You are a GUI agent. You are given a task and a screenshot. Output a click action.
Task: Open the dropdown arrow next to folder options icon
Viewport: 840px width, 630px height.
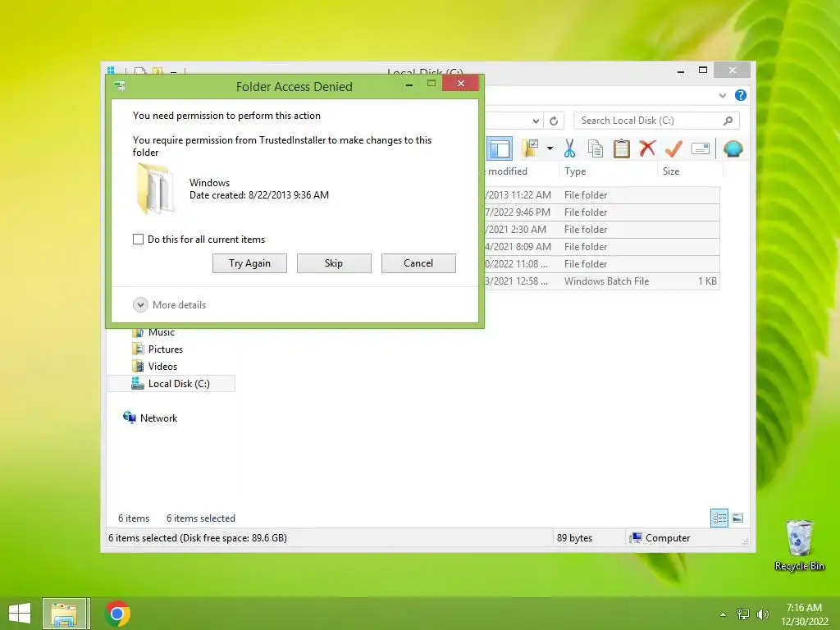[550, 148]
